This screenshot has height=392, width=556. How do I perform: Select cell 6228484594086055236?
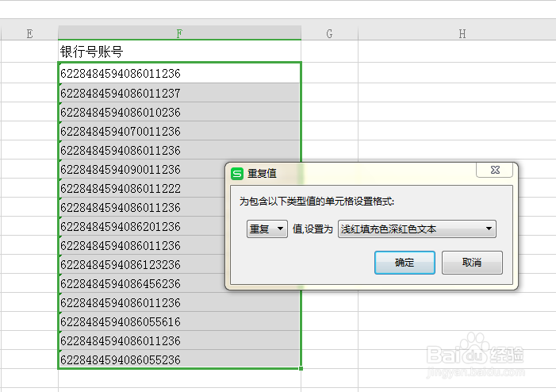179,359
